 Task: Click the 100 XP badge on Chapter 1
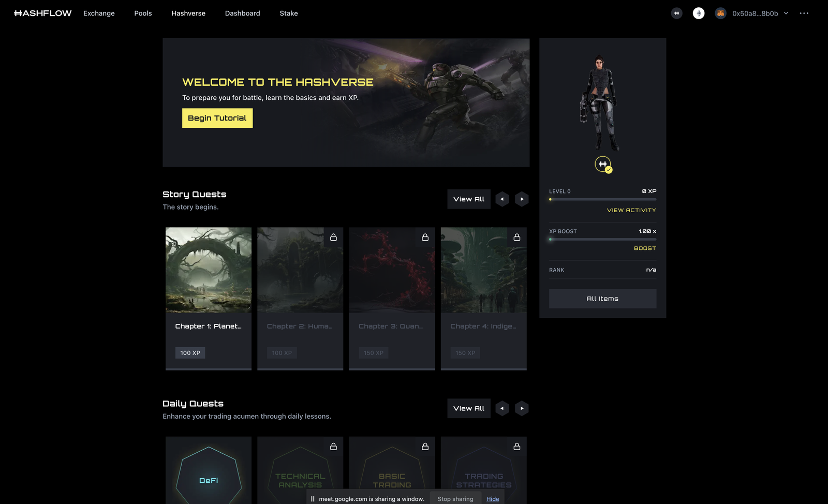[190, 353]
